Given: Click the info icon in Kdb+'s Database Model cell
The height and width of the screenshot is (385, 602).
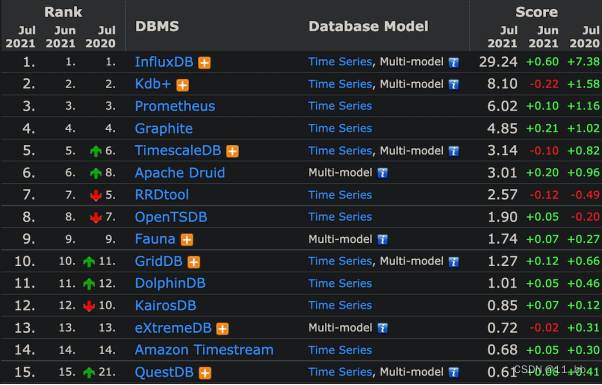Looking at the screenshot, I should (454, 84).
